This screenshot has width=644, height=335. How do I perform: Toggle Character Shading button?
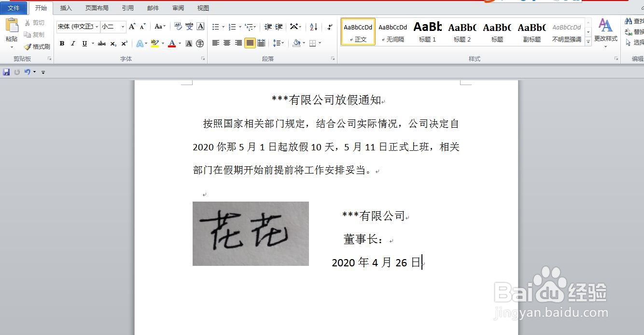click(189, 44)
